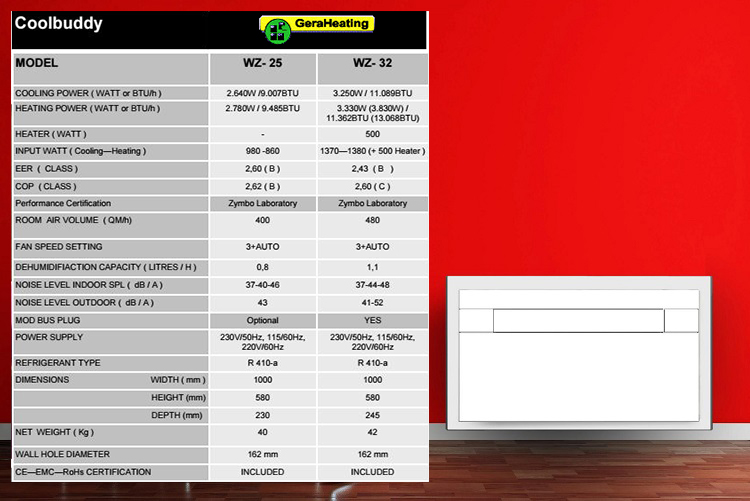750x501 pixels.
Task: Click the POWER SUPPLY row label
Action: coord(49,337)
